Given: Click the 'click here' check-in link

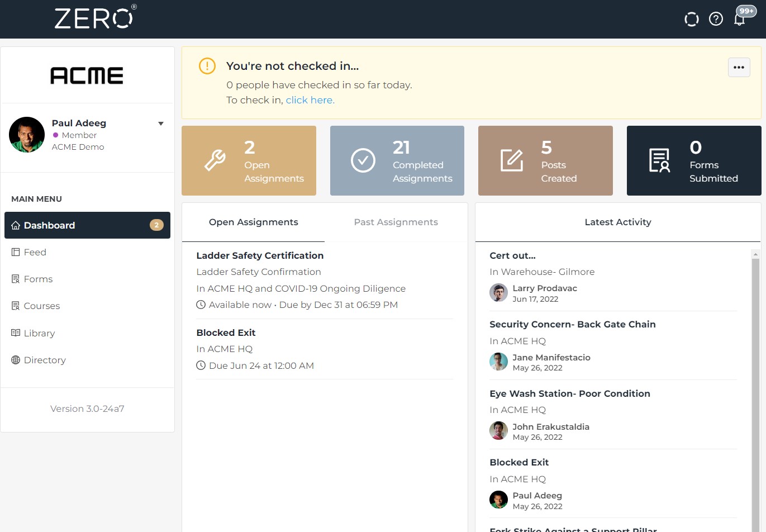Looking at the screenshot, I should click(310, 101).
